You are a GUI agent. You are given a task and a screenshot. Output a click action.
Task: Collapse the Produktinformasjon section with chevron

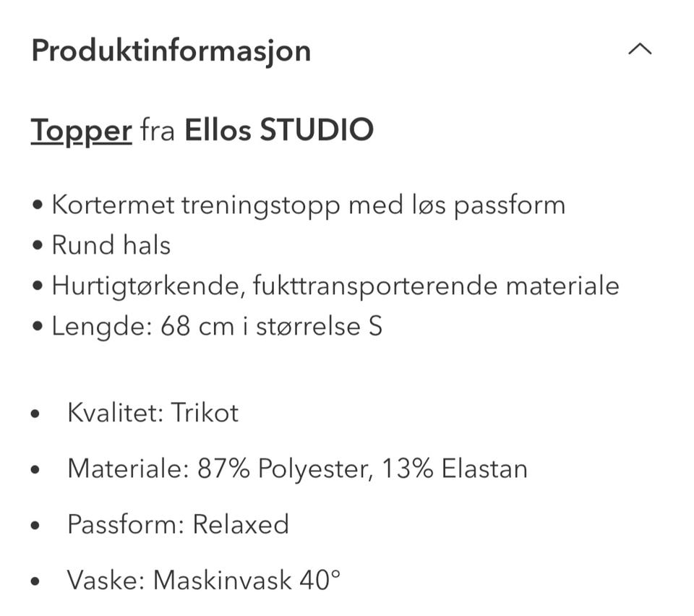coord(640,50)
